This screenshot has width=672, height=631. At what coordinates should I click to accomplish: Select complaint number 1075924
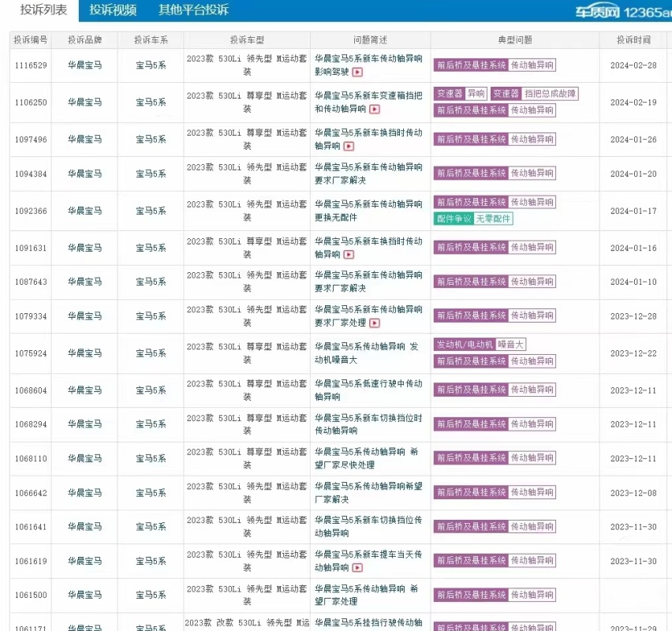pos(31,353)
